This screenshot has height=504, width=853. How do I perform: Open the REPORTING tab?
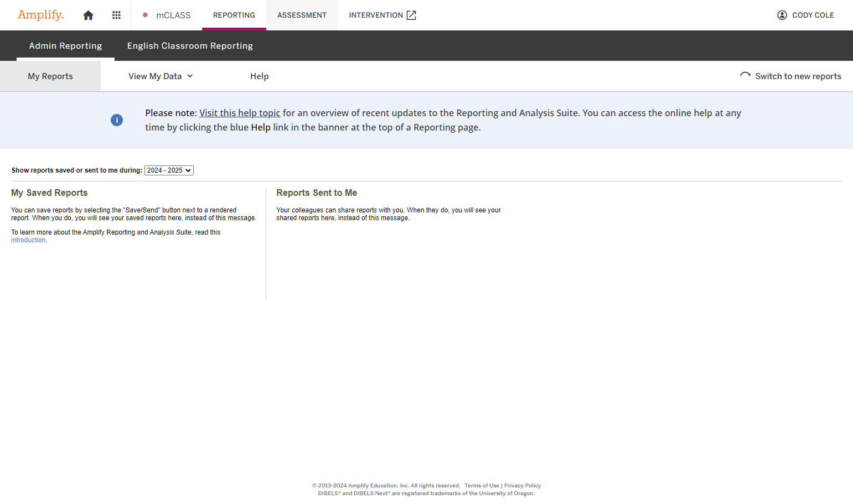[234, 15]
